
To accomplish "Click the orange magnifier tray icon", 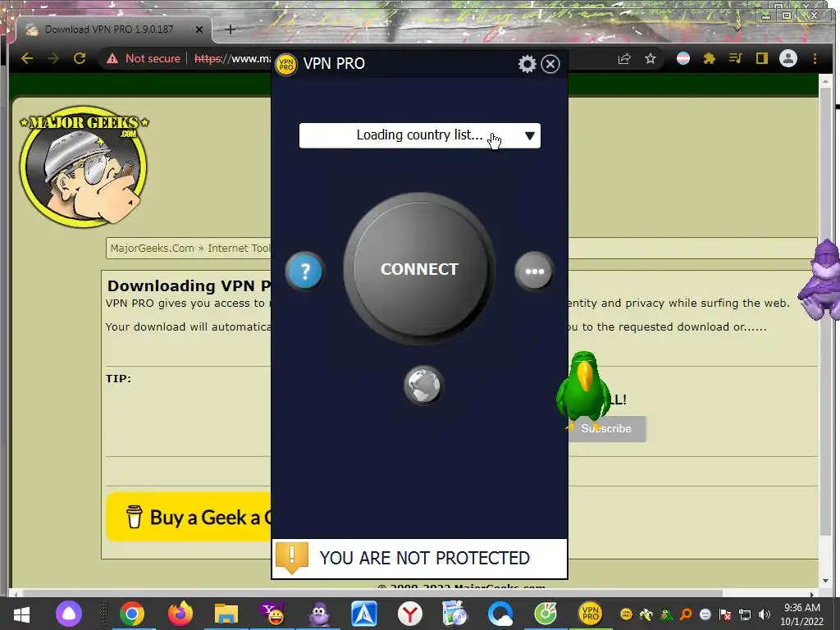I will pyautogui.click(x=686, y=614).
